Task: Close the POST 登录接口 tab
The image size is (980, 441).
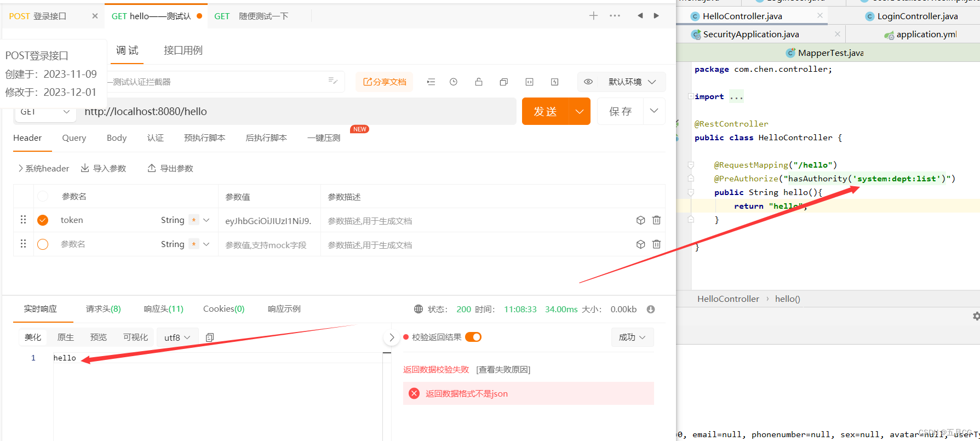Action: (x=95, y=16)
